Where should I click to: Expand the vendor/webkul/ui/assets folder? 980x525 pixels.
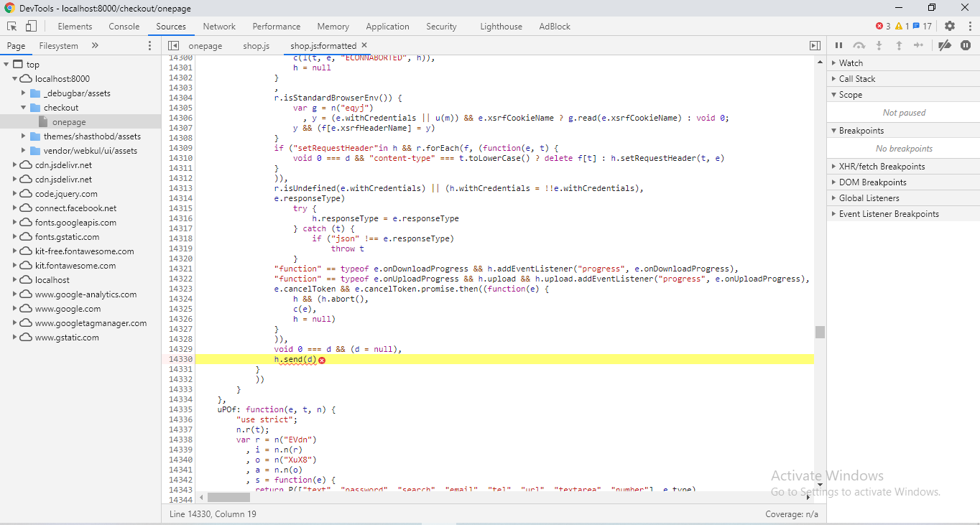pos(24,151)
